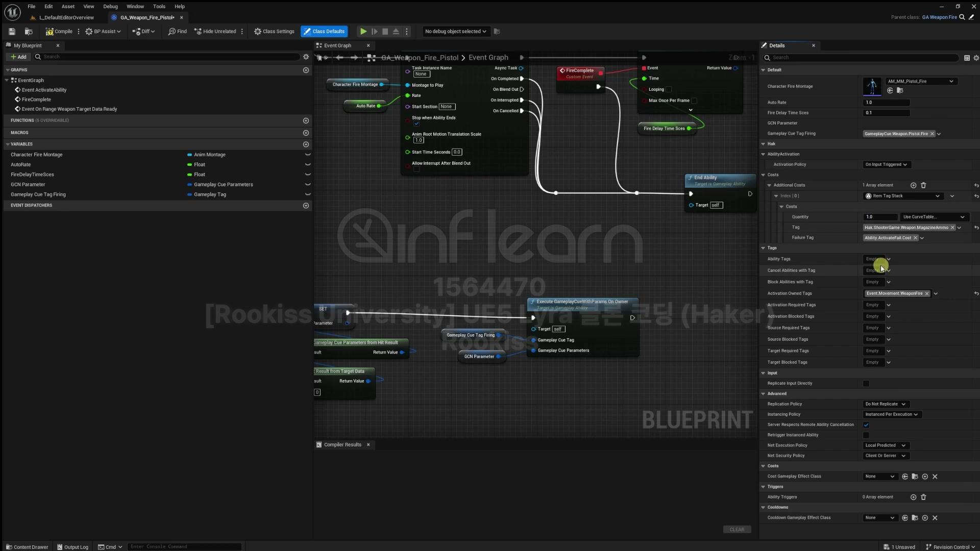Click the Browse to asset icon

(29, 32)
